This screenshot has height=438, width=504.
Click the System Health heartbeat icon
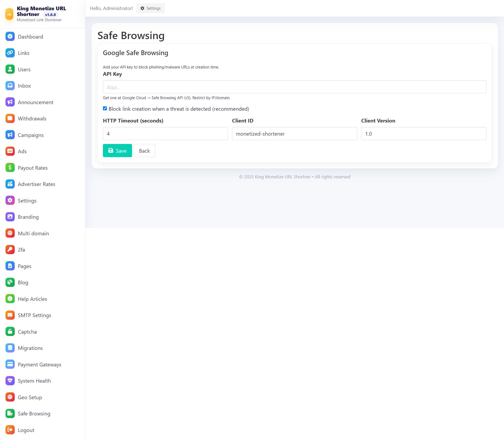(10, 381)
